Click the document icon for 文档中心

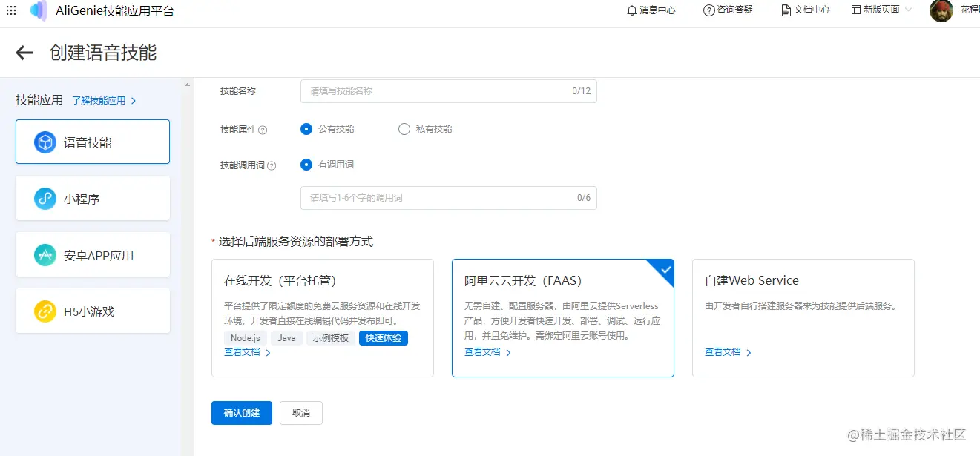click(786, 10)
